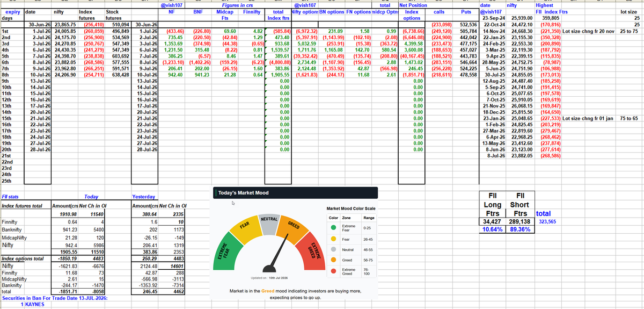Select FII total value 323,565

point(547,221)
